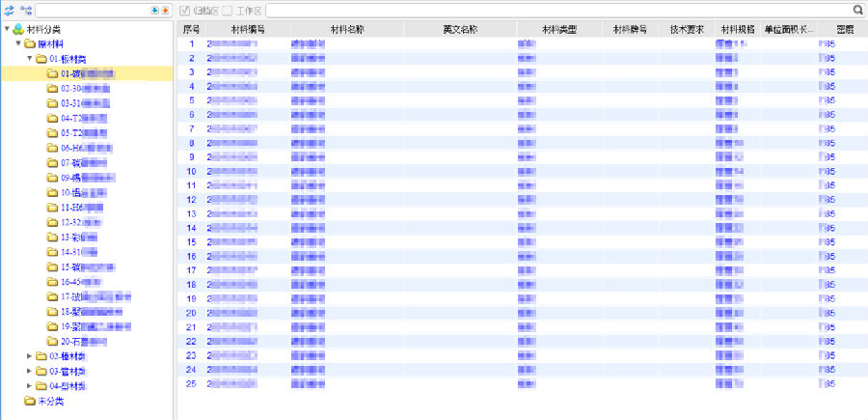Click the folder icon of the 20-石 item
Viewport: 868px width, 420px height.
point(52,341)
